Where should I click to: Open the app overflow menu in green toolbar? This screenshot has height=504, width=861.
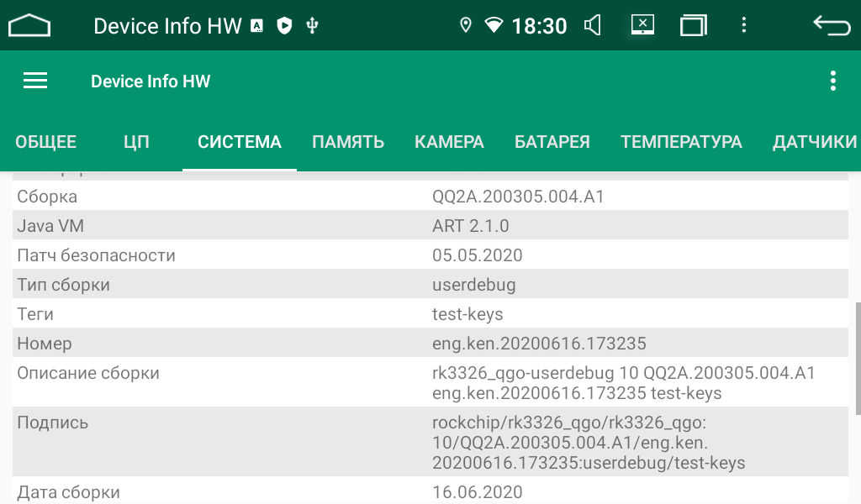point(833,81)
